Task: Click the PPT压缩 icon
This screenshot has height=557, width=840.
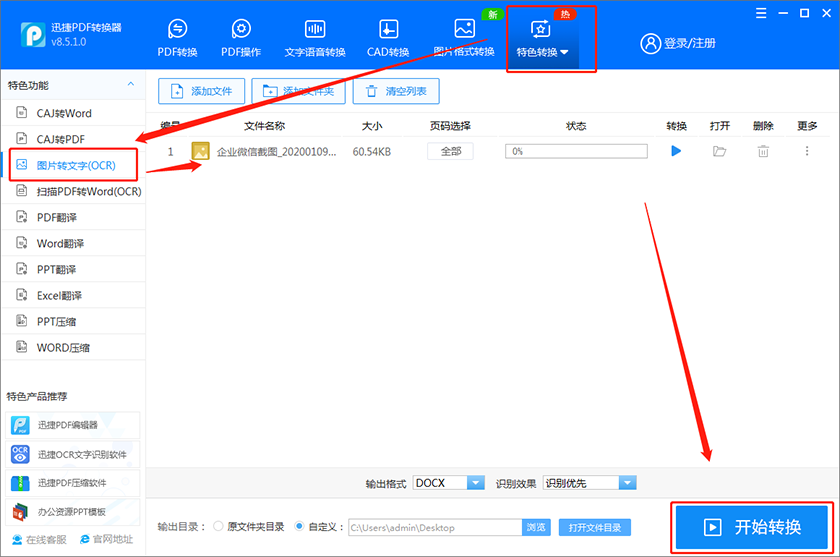Action: (21, 321)
